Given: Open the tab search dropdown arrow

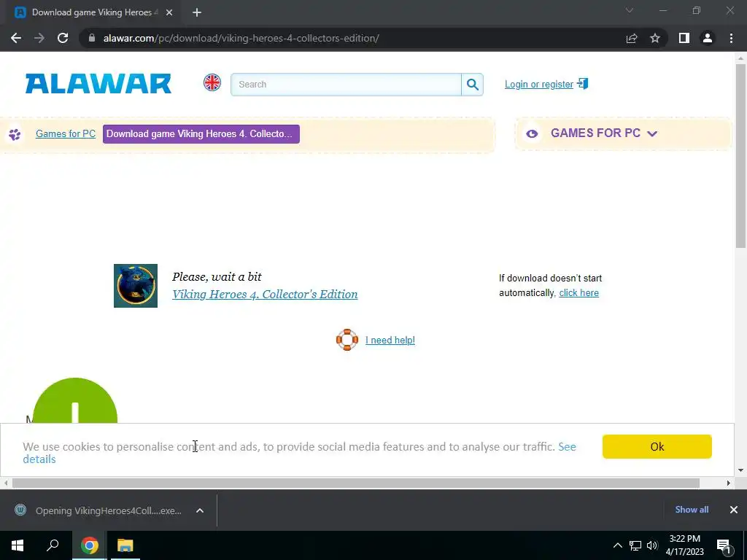Looking at the screenshot, I should tap(630, 10).
